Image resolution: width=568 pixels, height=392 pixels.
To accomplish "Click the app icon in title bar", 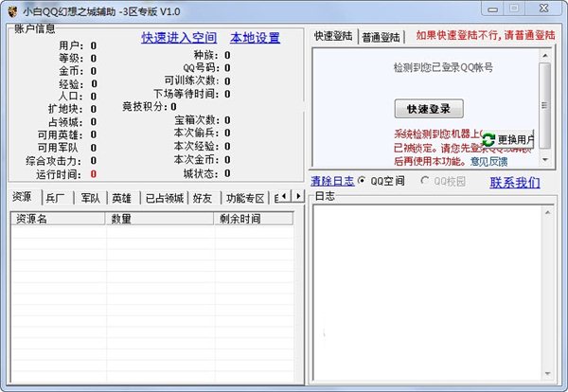I will 12,11.
